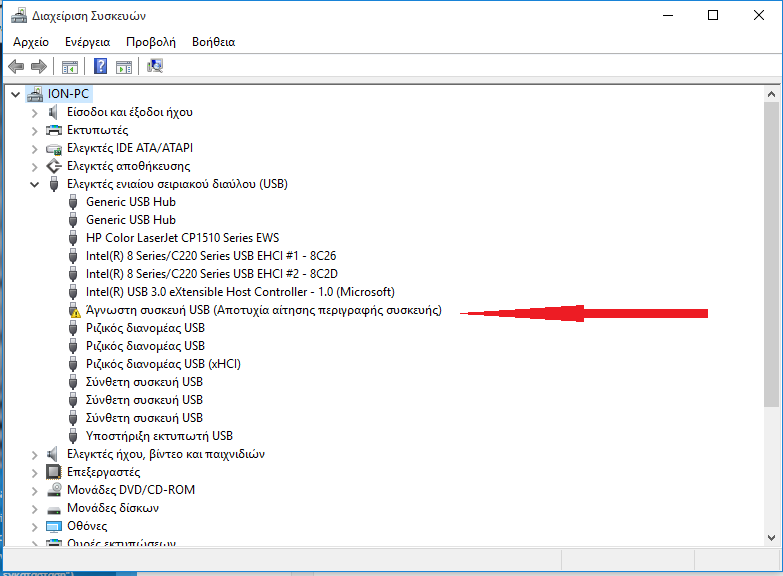Viewport: 783px width, 576px height.
Task: Open the Βοήθεια menu
Action: (213, 42)
